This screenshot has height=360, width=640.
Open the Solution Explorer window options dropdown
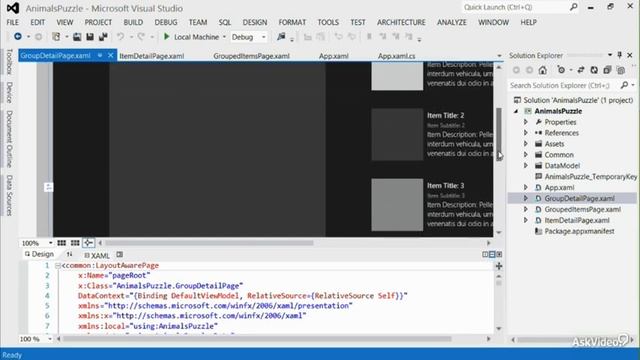coord(610,55)
